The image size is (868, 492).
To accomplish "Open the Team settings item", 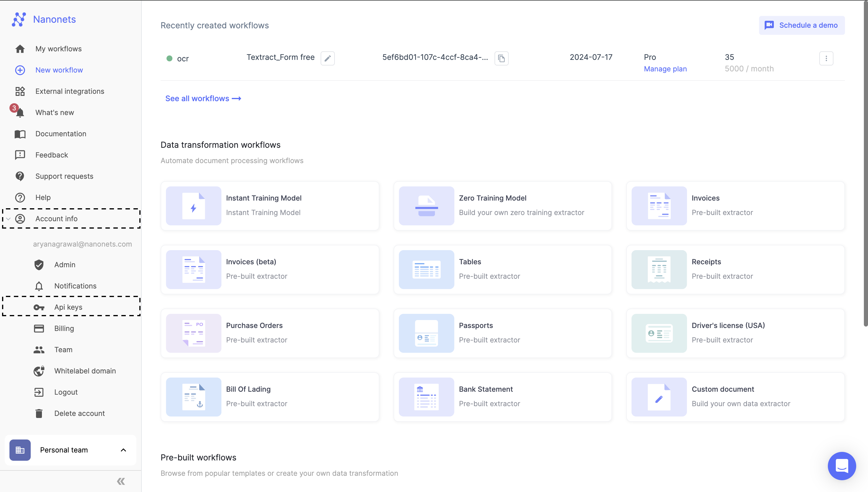I will click(63, 350).
